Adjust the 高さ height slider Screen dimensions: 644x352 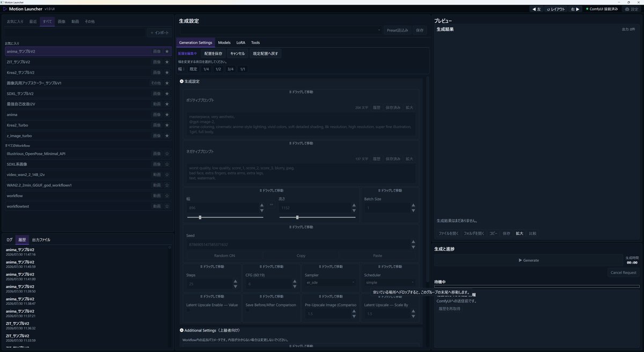coord(317,217)
